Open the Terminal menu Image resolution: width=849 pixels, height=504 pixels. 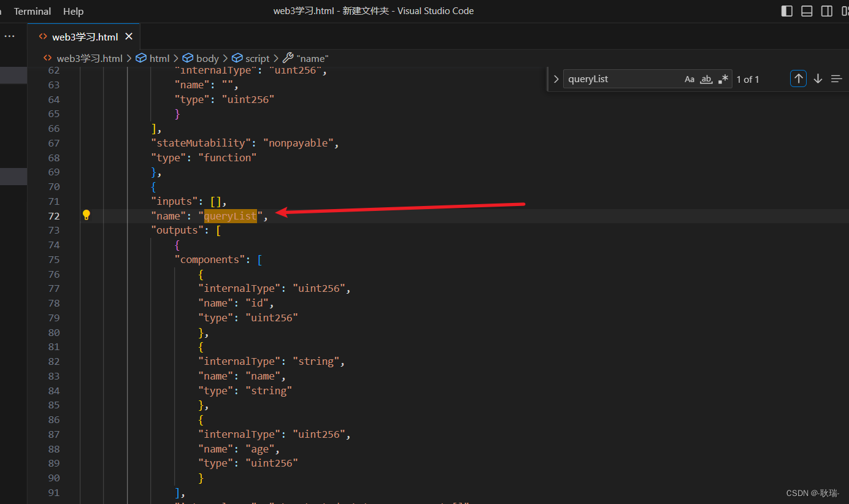33,11
